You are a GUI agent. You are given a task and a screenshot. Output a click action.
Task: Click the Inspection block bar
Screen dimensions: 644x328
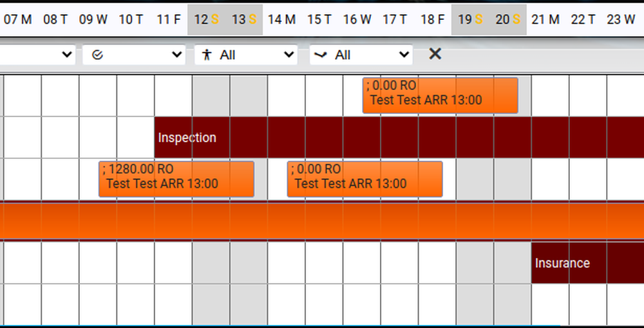coord(399,138)
